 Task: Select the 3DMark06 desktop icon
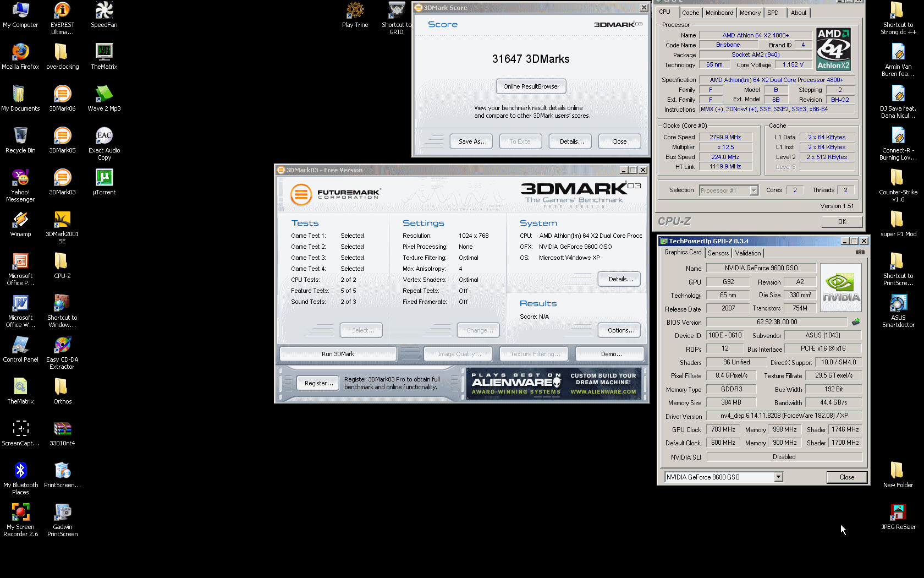tap(62, 99)
